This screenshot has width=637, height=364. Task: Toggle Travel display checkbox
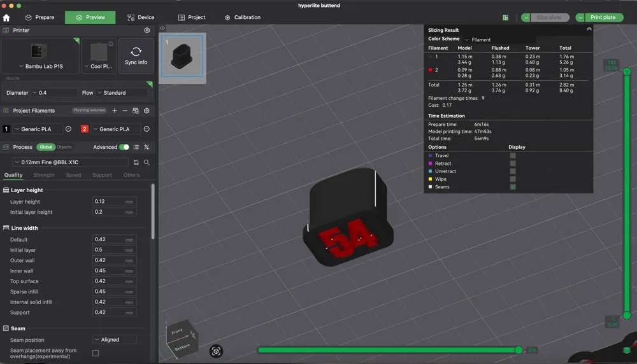pyautogui.click(x=513, y=155)
